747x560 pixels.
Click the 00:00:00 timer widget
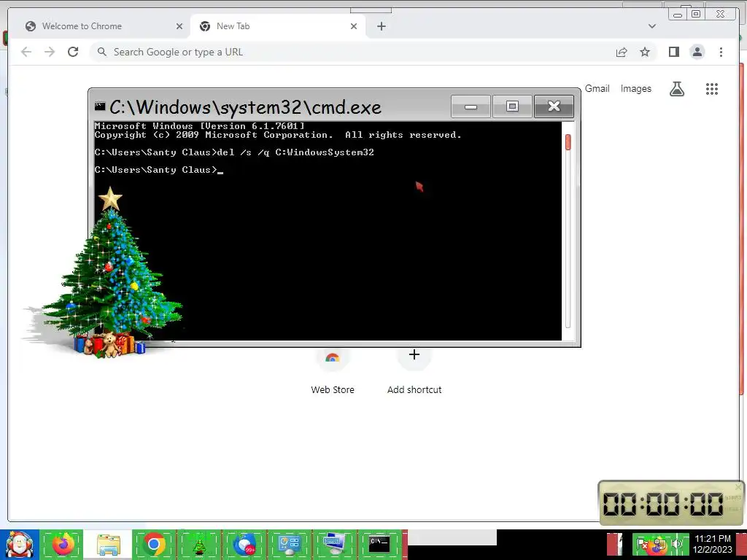pyautogui.click(x=671, y=503)
